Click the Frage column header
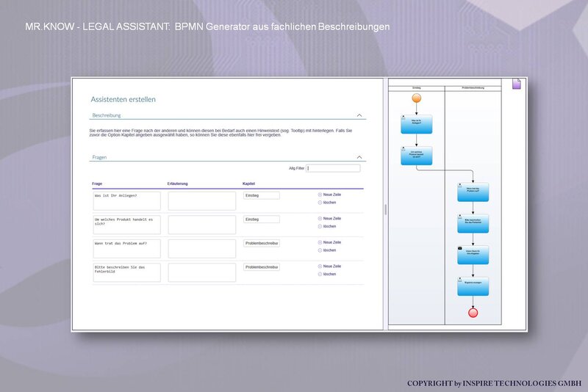 click(97, 184)
